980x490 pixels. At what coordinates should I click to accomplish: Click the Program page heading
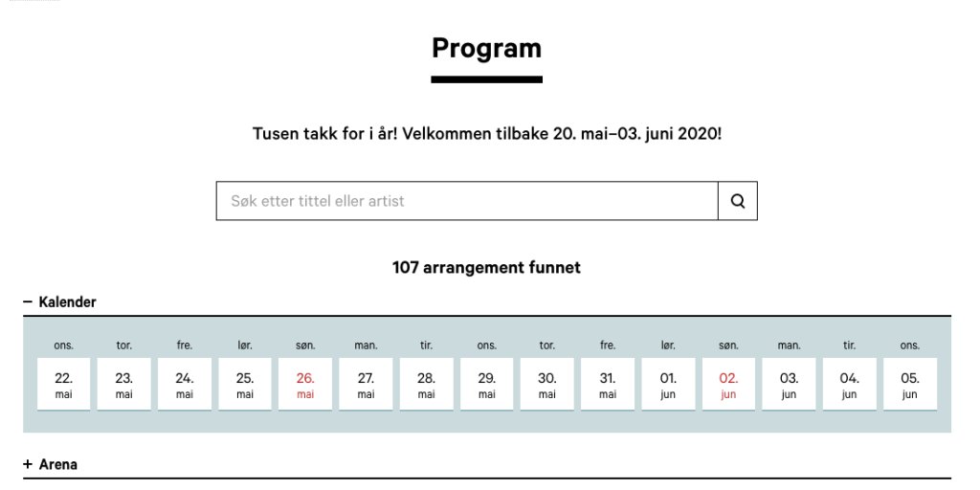[x=486, y=48]
